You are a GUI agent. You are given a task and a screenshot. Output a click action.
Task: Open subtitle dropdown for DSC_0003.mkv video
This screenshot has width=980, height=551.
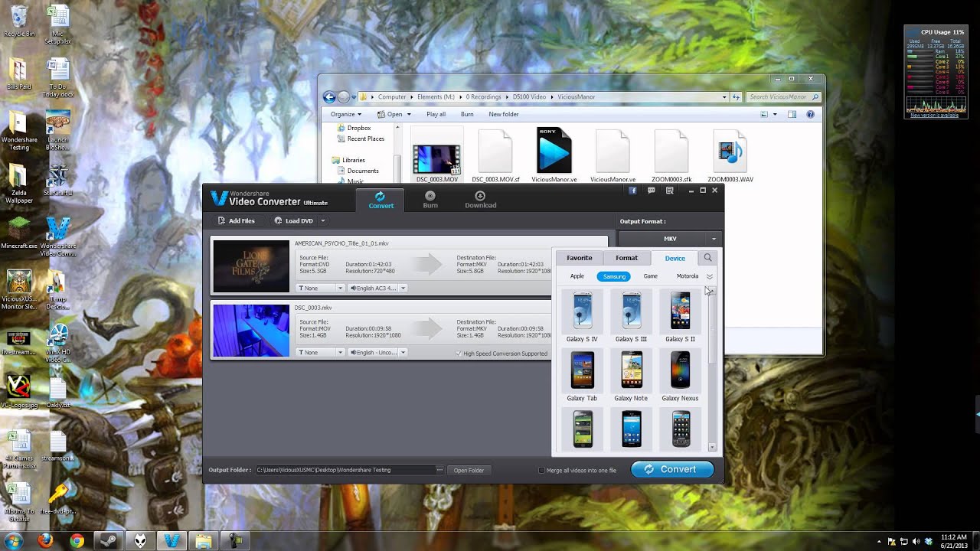point(319,353)
